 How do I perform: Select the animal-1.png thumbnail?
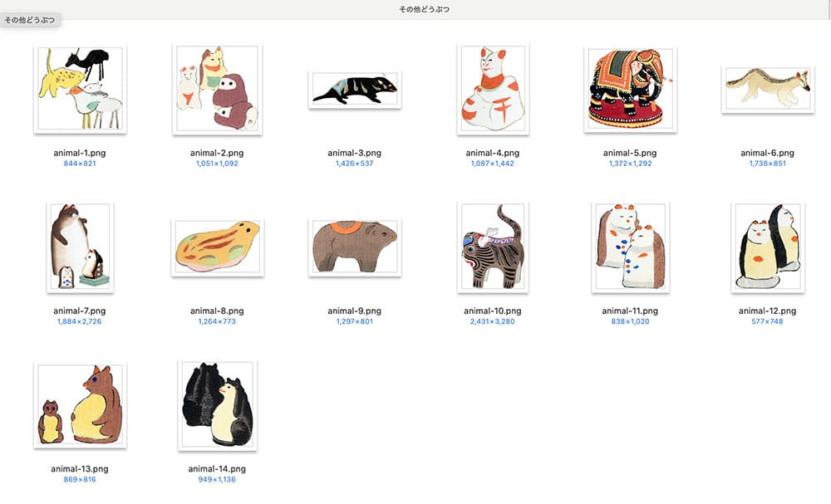tap(80, 88)
